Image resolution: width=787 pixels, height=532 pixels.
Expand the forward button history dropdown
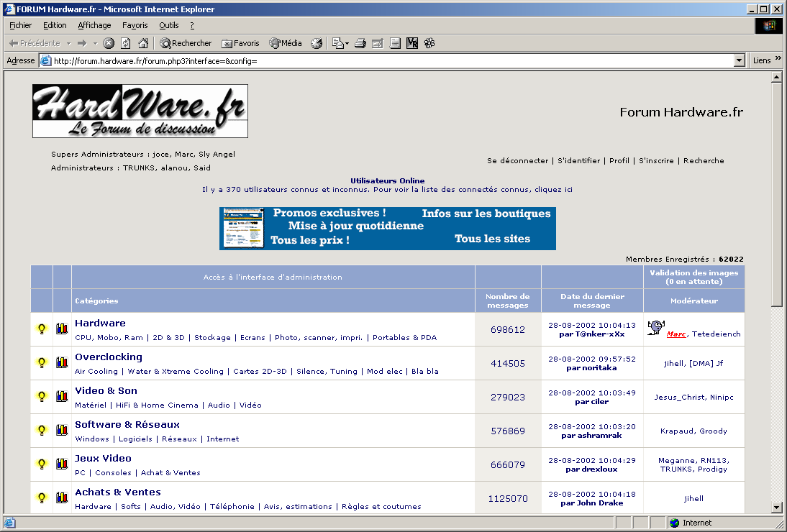click(95, 43)
